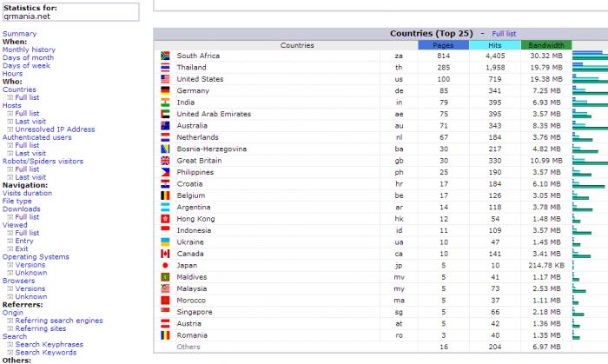The width and height of the screenshot is (608, 364).
Task: Click the Canada flag icon
Action: pyautogui.click(x=165, y=254)
